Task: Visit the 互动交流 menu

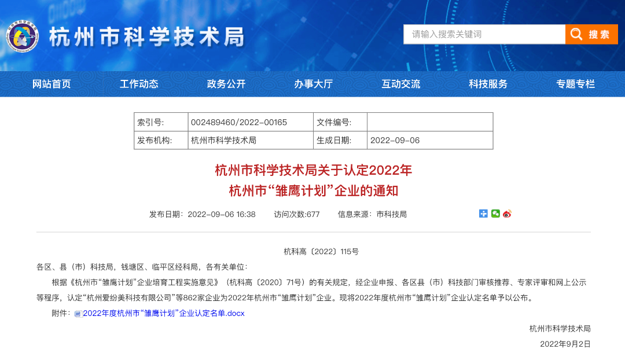Action: [x=400, y=83]
